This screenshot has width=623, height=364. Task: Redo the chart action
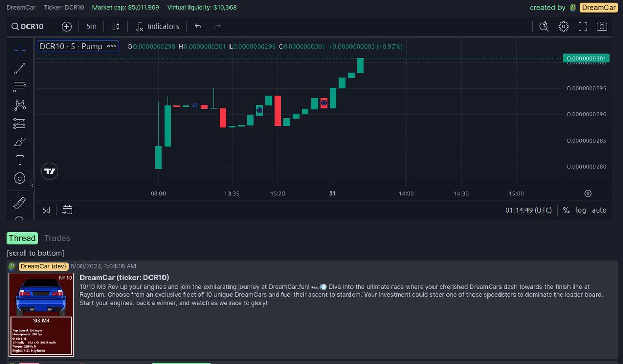tap(218, 26)
